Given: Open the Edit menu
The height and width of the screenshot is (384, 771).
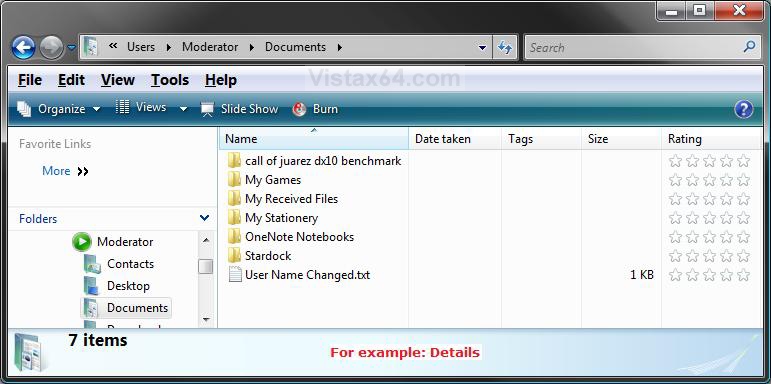Looking at the screenshot, I should click(71, 80).
